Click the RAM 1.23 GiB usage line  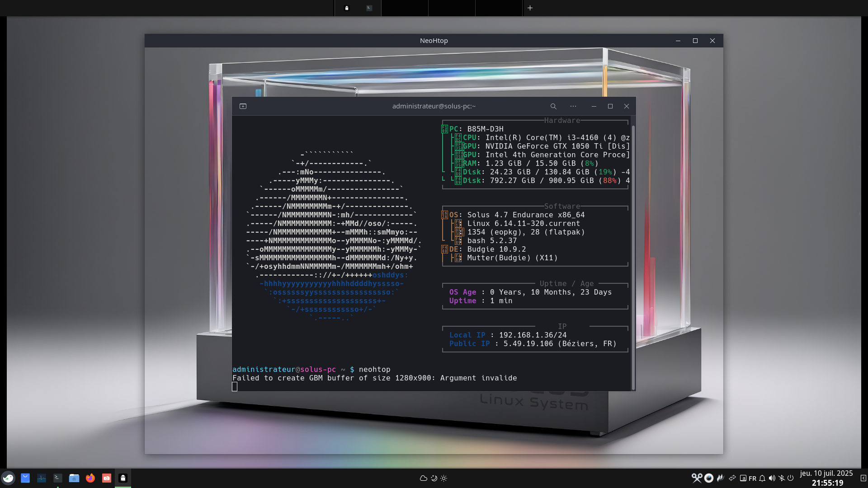(x=527, y=164)
